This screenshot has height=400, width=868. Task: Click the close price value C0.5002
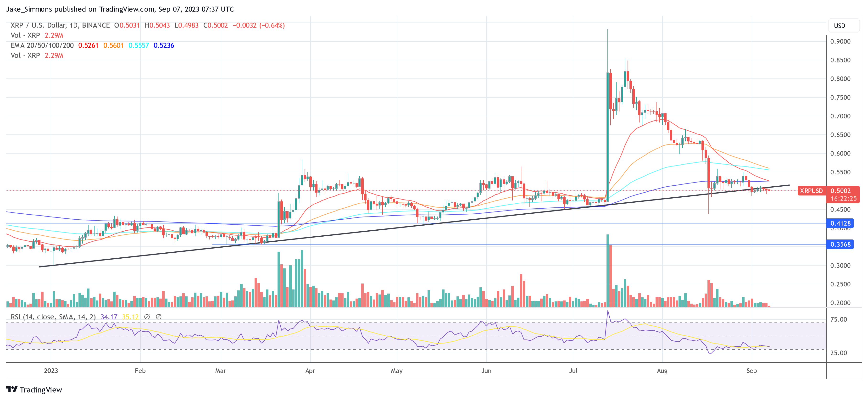point(215,25)
